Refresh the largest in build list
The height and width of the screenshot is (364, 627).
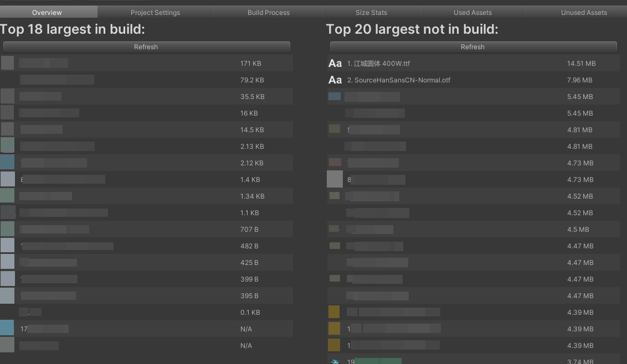(x=146, y=47)
